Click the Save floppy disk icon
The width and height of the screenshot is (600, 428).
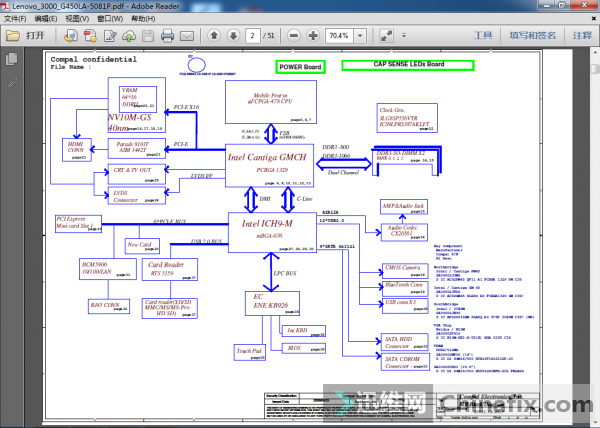[x=148, y=36]
